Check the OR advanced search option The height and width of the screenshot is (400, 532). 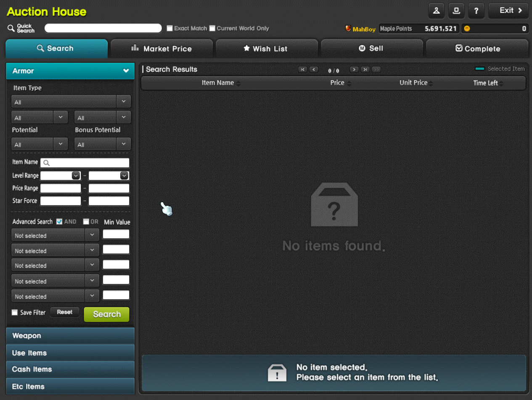tap(86, 221)
